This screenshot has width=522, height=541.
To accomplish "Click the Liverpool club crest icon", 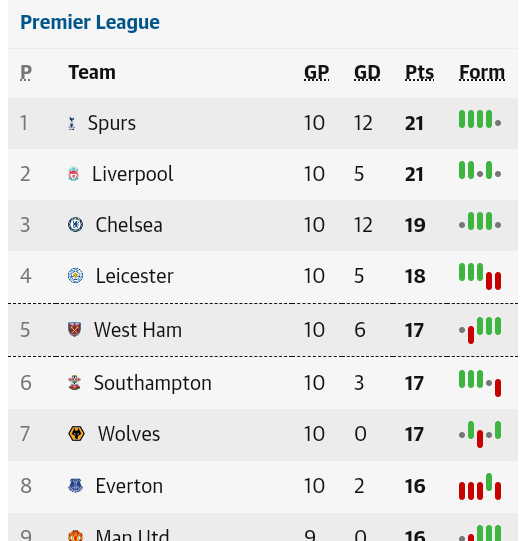I will (73, 174).
